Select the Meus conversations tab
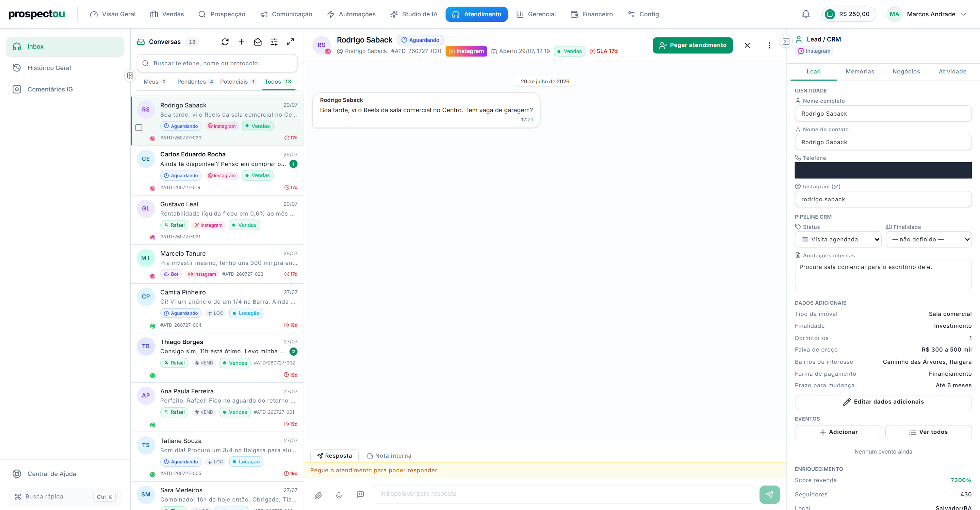The width and height of the screenshot is (980, 510). tap(155, 82)
